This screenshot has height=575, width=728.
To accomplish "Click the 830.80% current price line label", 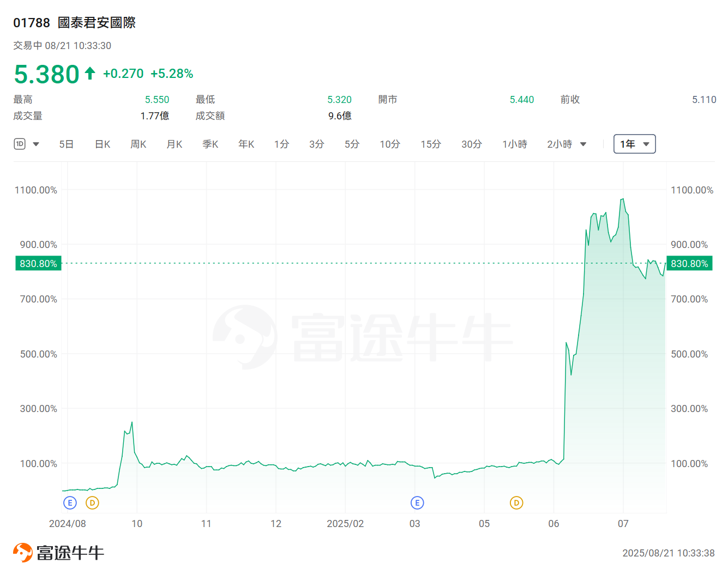I will click(38, 263).
